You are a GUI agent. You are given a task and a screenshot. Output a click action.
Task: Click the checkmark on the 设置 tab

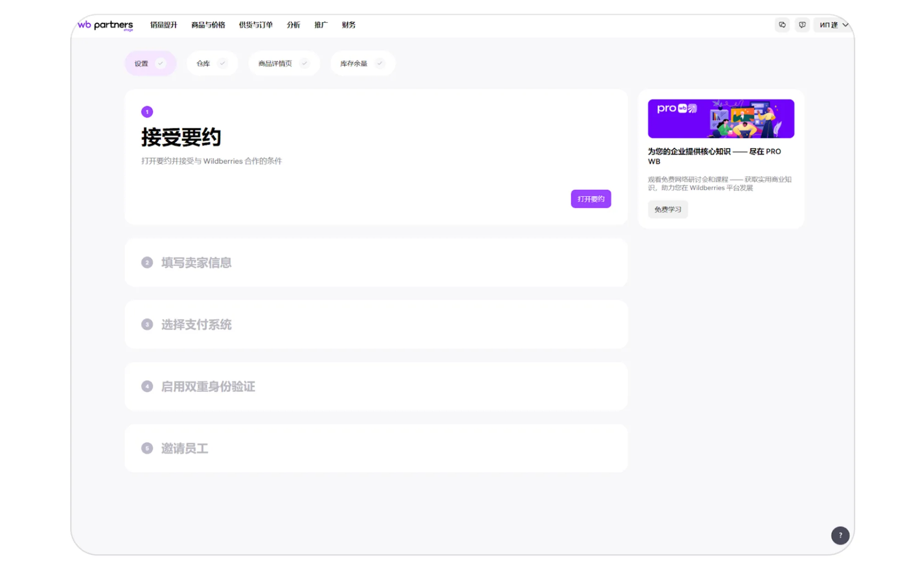click(160, 63)
